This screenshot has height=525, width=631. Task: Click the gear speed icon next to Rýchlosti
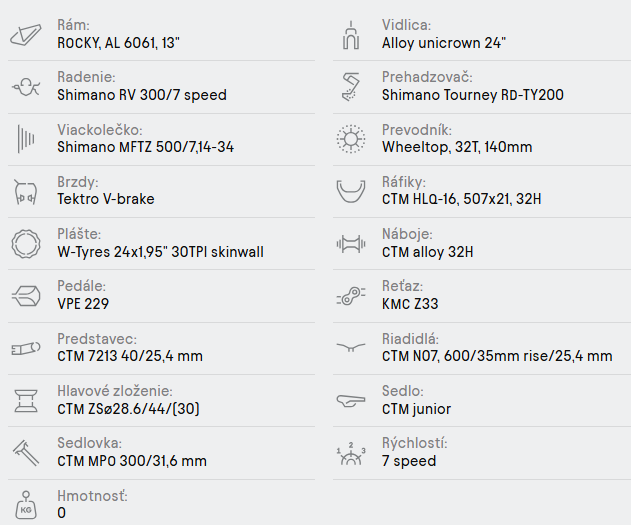pyautogui.click(x=350, y=453)
